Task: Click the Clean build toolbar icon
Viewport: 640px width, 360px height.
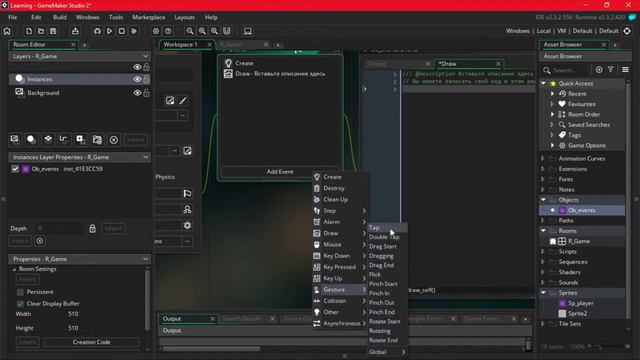Action: click(134, 31)
